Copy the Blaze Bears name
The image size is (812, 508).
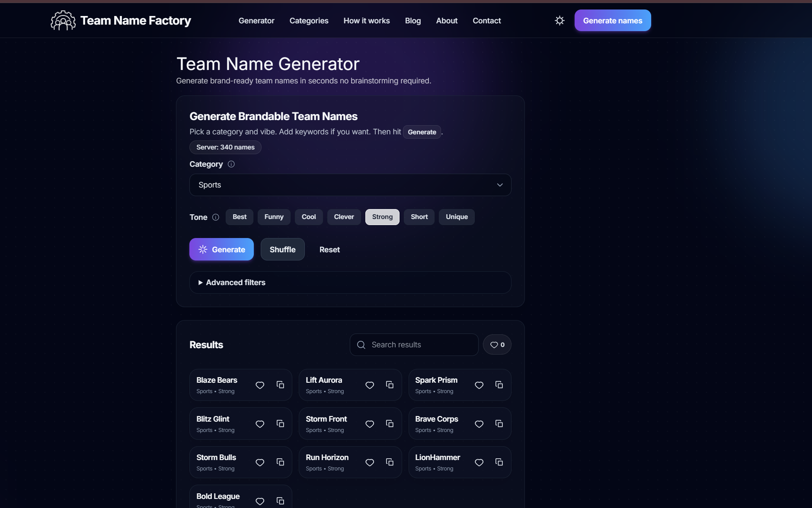pyautogui.click(x=280, y=385)
